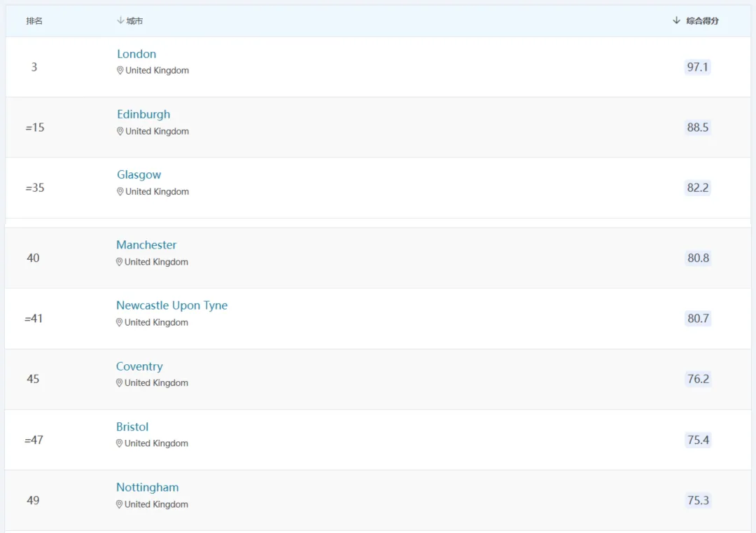756x533 pixels.
Task: Click United Kingdom text under Coventry
Action: (x=156, y=383)
